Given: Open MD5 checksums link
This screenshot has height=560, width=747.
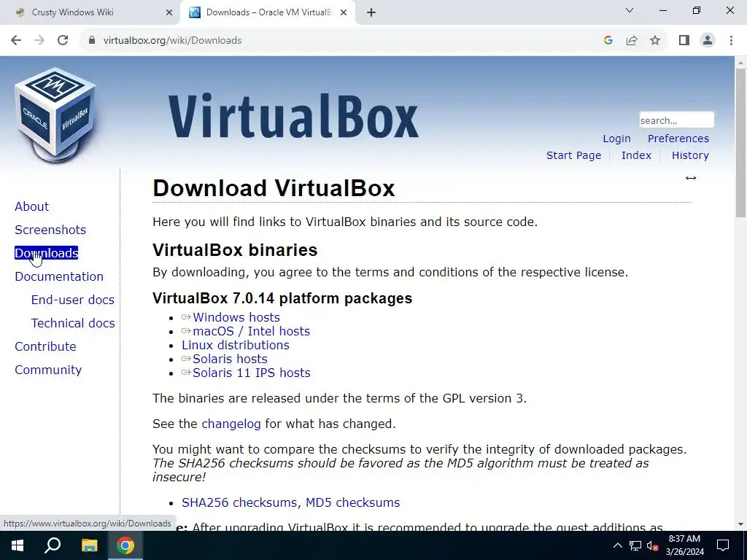Looking at the screenshot, I should pos(352,503).
